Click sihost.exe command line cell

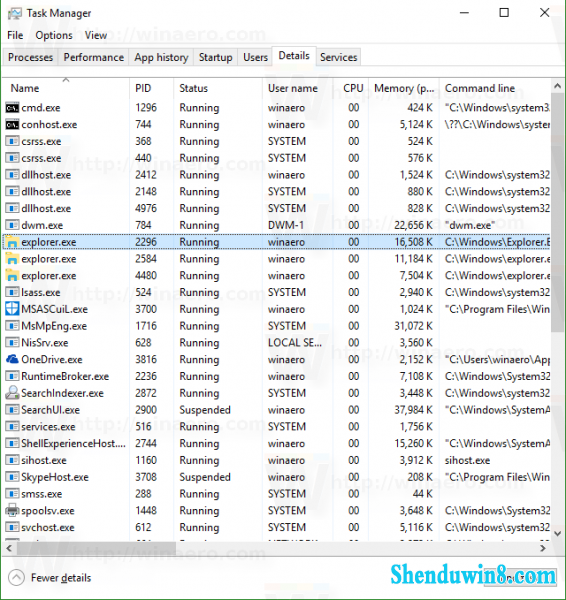click(x=467, y=460)
